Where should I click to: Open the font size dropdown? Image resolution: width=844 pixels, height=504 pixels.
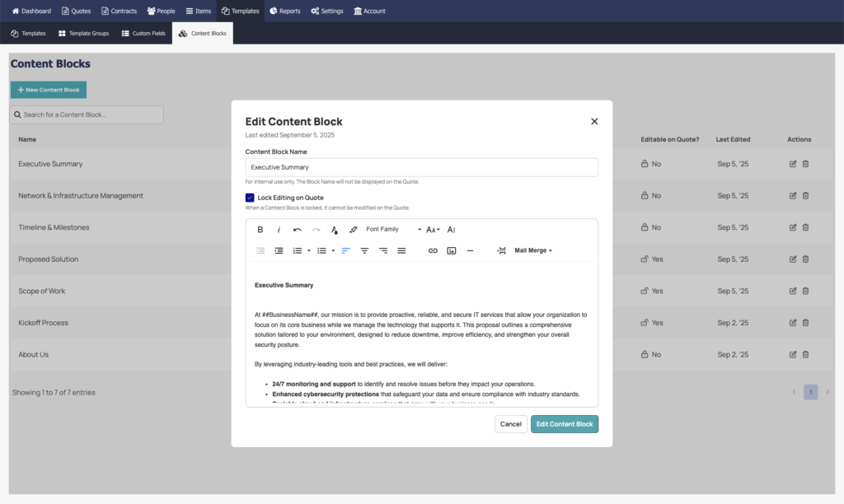coord(433,230)
